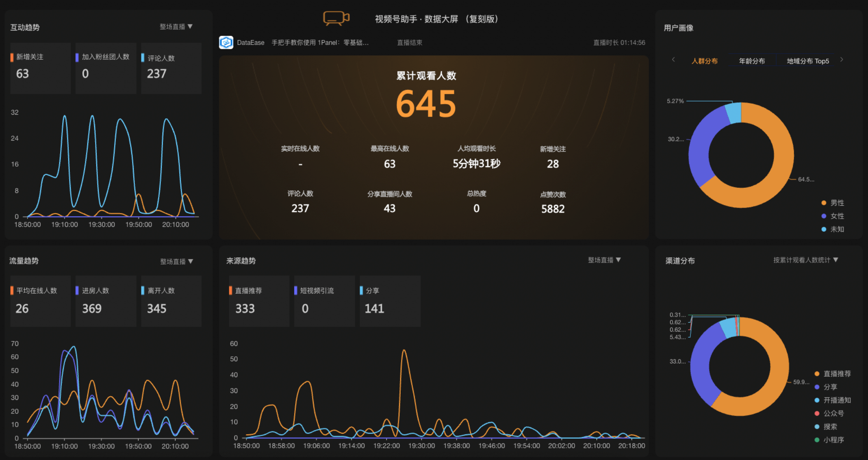Toggle 女性 legend item in user portrait
The height and width of the screenshot is (460, 868).
pyautogui.click(x=832, y=216)
